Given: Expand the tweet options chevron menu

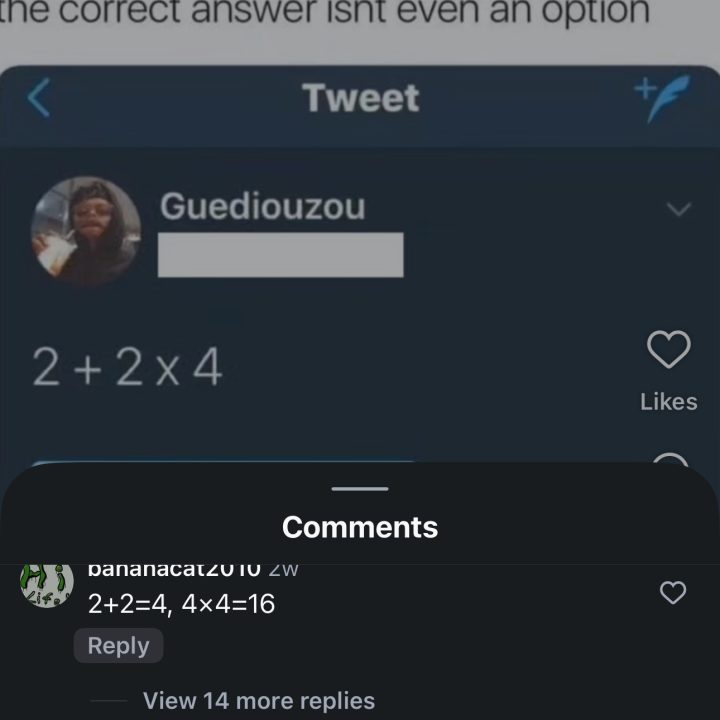Looking at the screenshot, I should coord(678,209).
